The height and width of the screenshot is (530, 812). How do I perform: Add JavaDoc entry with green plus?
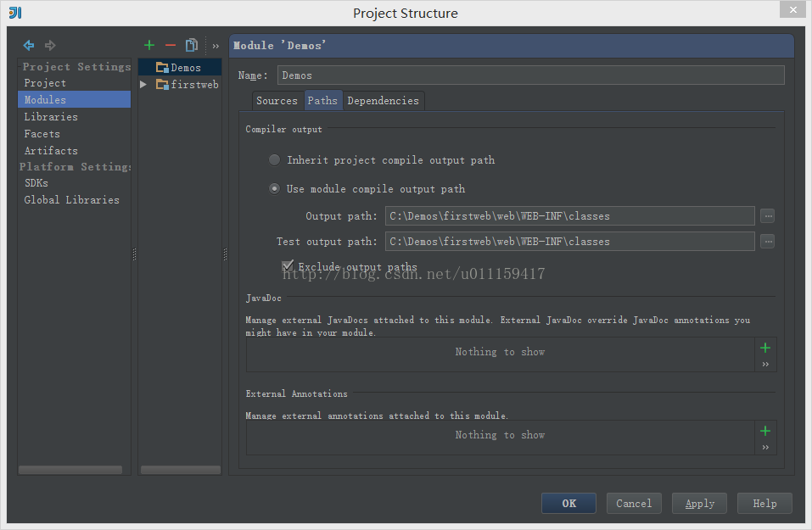[x=765, y=348]
